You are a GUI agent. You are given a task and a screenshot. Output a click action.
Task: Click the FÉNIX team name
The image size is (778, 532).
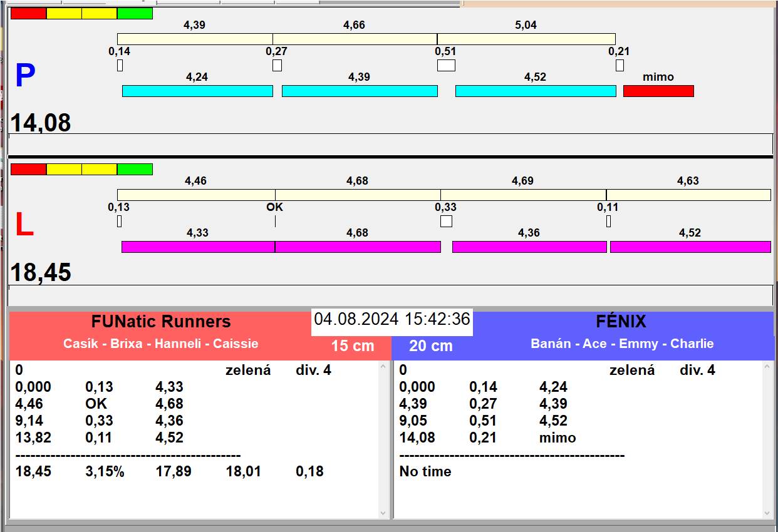click(621, 322)
